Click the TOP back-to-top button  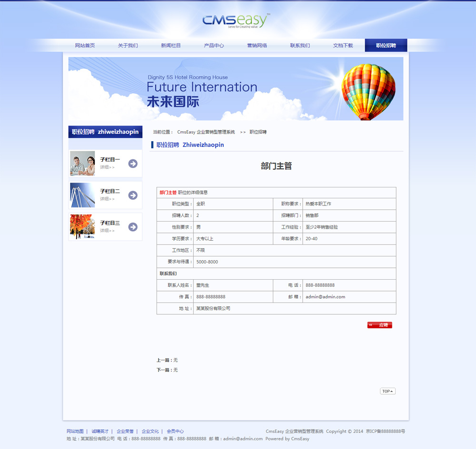coord(387,391)
